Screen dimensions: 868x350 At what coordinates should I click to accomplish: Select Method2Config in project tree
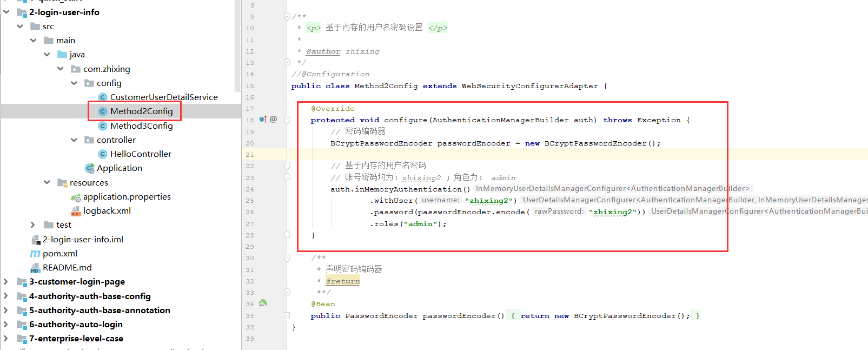pos(142,111)
